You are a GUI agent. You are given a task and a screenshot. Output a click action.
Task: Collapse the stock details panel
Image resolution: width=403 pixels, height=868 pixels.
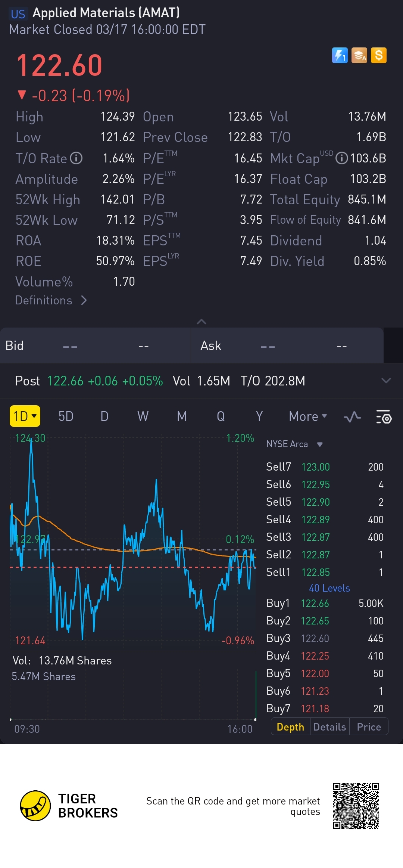pos(201,322)
